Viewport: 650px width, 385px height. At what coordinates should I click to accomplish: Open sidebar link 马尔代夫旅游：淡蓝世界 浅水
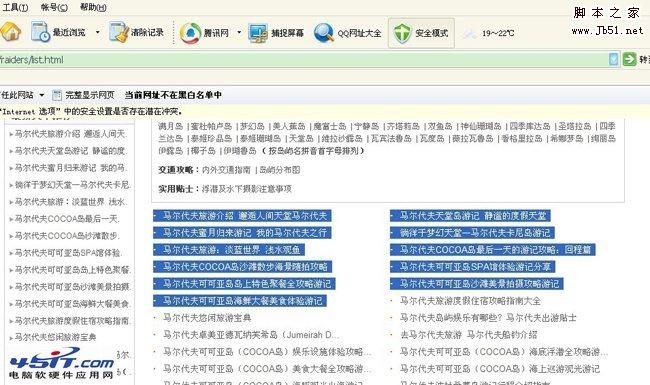70,202
